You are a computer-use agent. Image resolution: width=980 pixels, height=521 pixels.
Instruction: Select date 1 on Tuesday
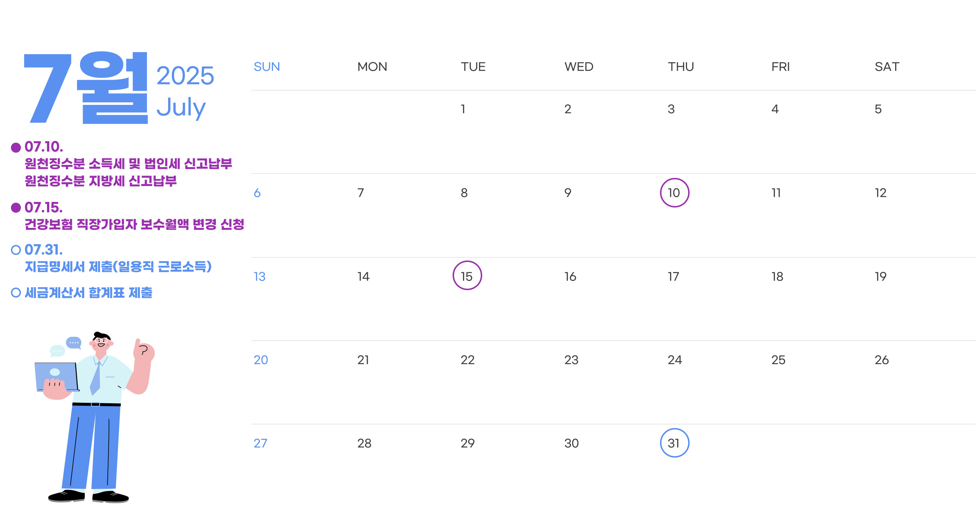463,109
